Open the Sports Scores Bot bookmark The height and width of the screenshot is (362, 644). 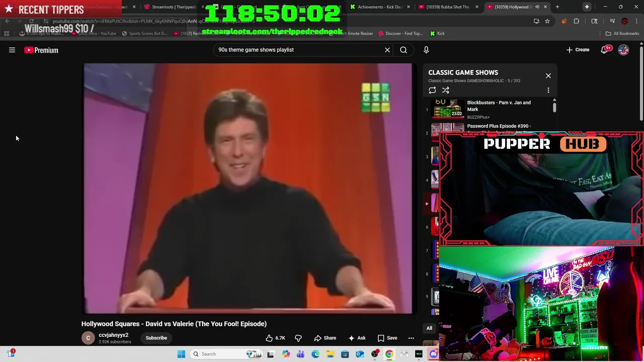point(144,33)
